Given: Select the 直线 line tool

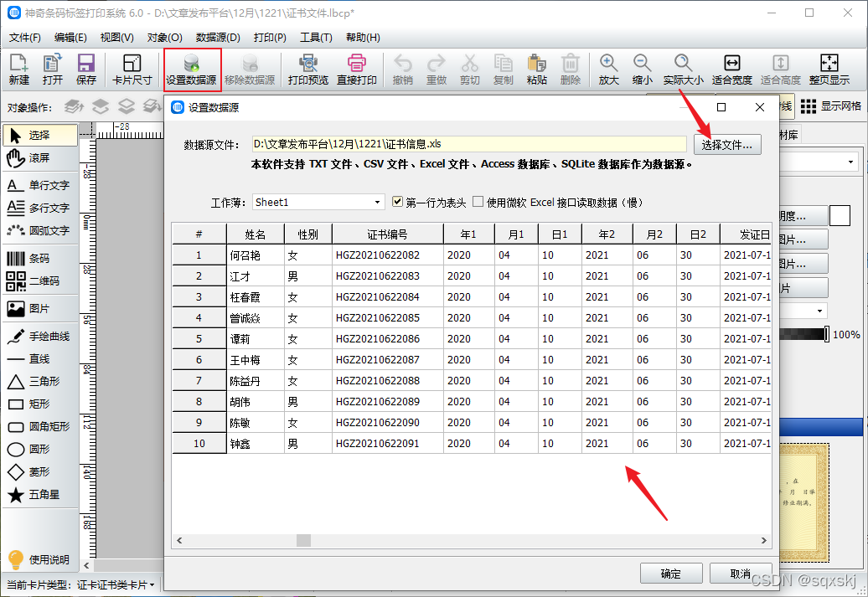Looking at the screenshot, I should point(40,359).
